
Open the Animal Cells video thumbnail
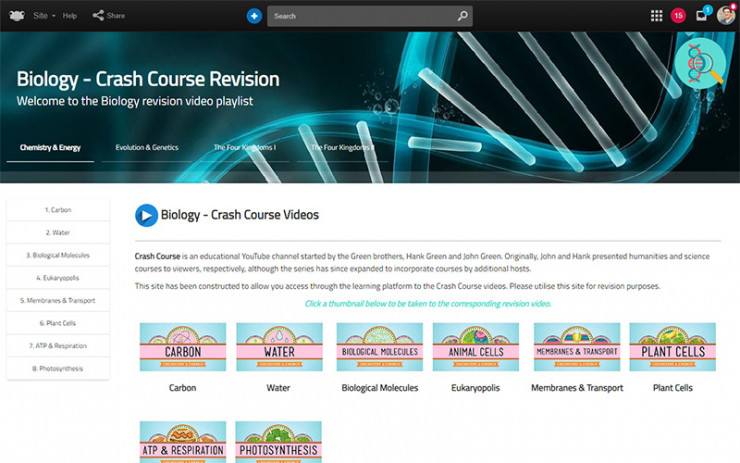(x=476, y=347)
